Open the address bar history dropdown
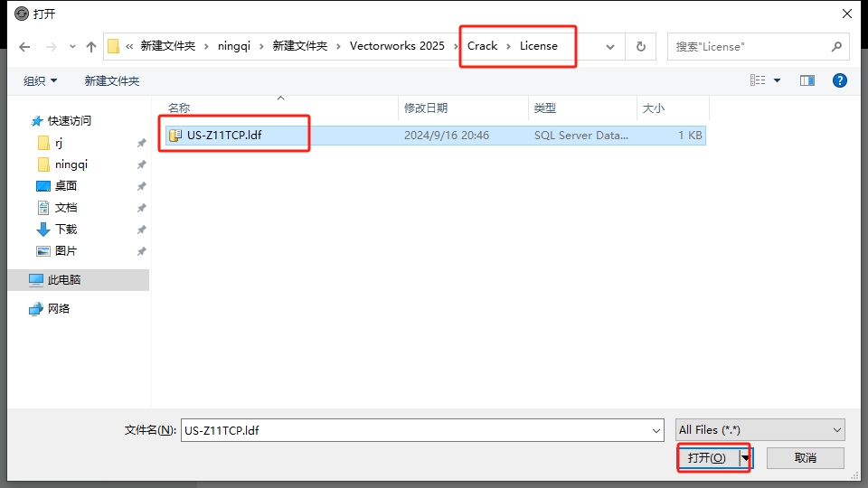868x488 pixels. click(610, 47)
